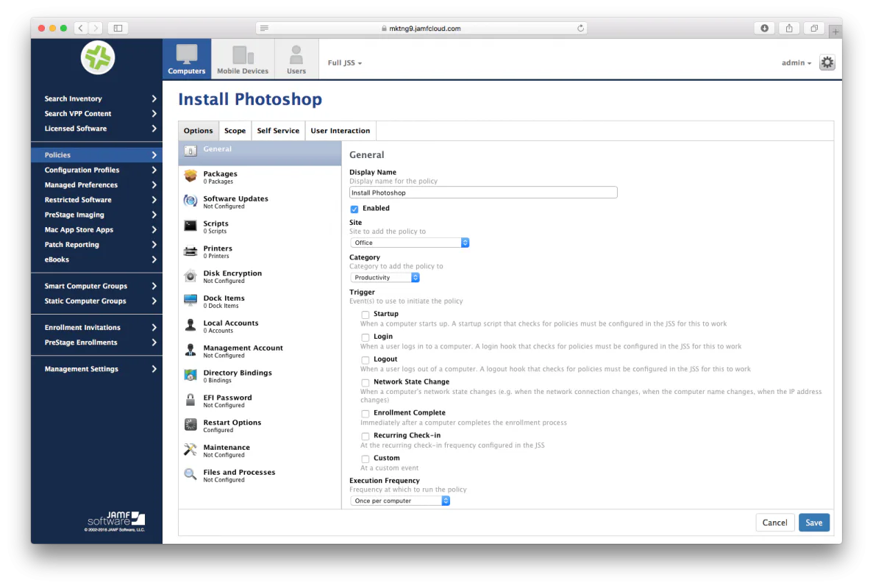Uncheck the Enabled checkbox
The image size is (873, 588).
pos(354,209)
